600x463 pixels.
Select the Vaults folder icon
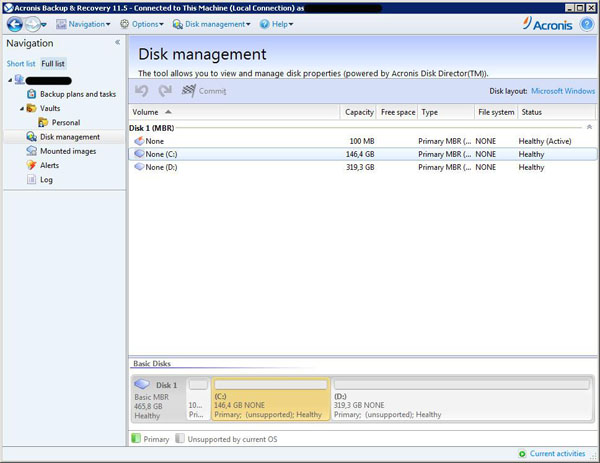point(31,108)
